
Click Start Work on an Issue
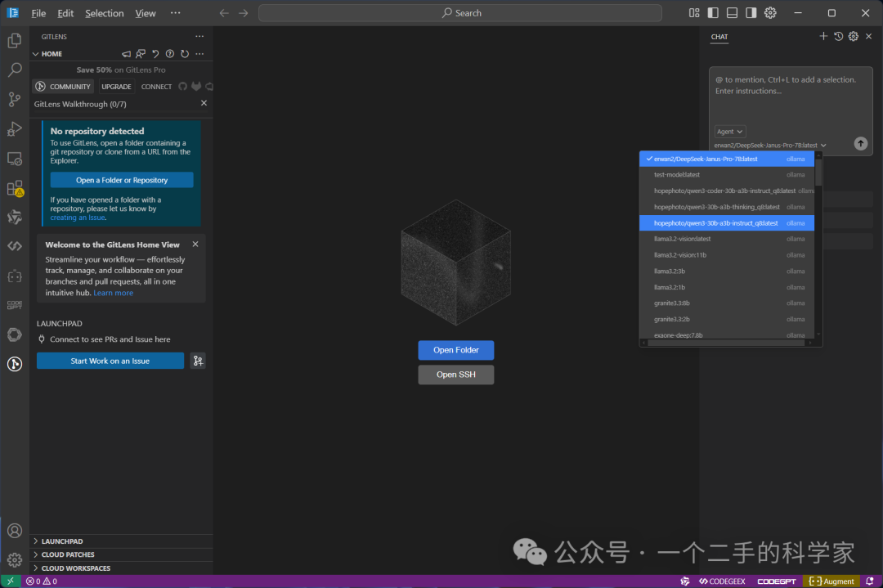[x=110, y=361]
